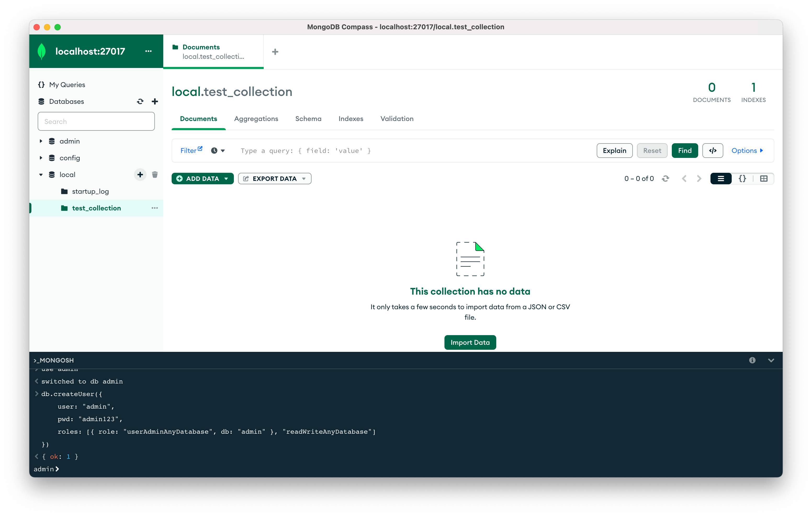Open the recent queries history dropdown
The width and height of the screenshot is (812, 516).
(218, 151)
